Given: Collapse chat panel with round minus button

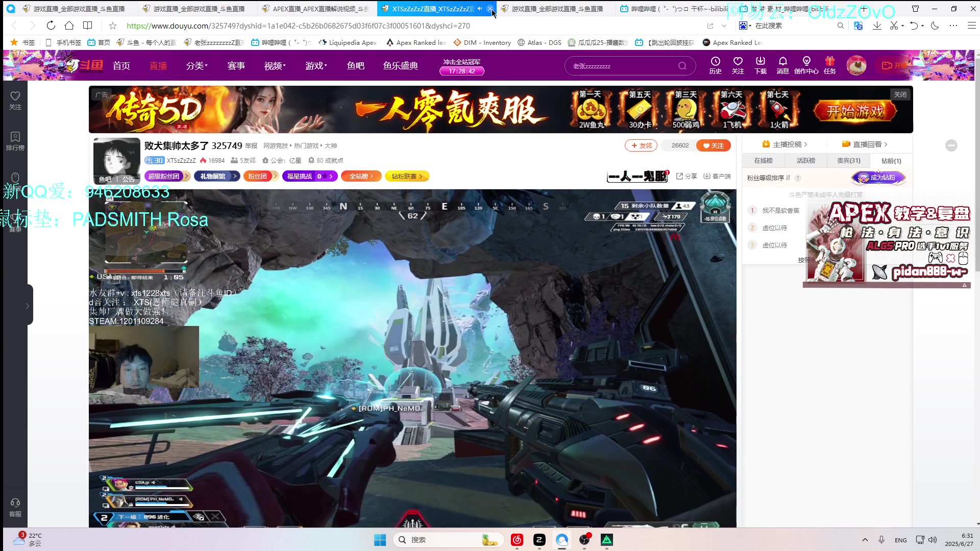Looking at the screenshot, I should pyautogui.click(x=951, y=145).
